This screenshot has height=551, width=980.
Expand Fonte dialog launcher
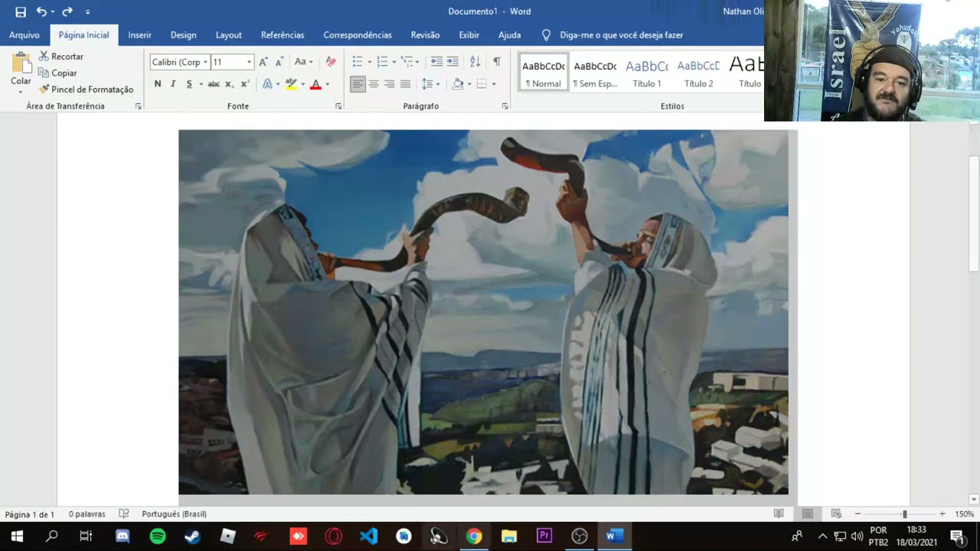[x=338, y=106]
